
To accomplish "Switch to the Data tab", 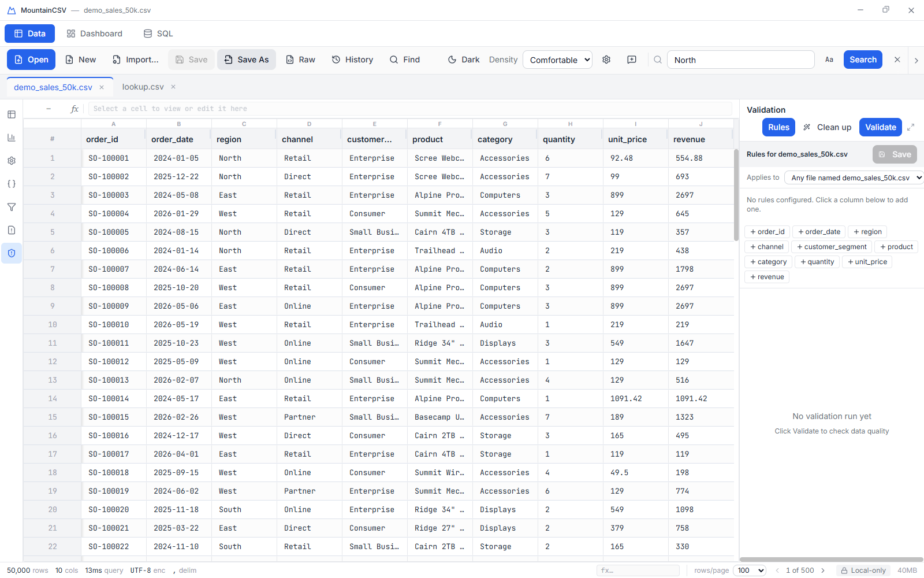I will (29, 34).
